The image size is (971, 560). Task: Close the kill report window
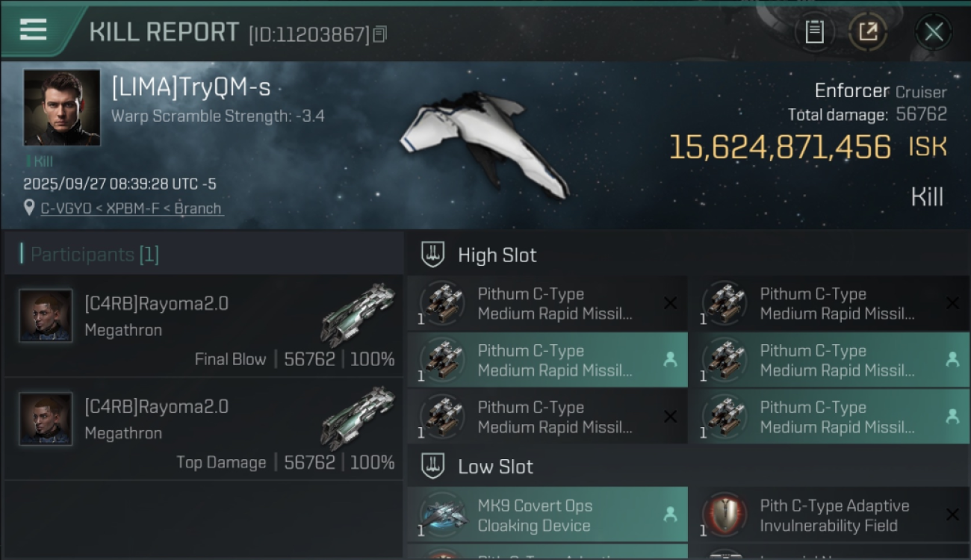click(933, 32)
